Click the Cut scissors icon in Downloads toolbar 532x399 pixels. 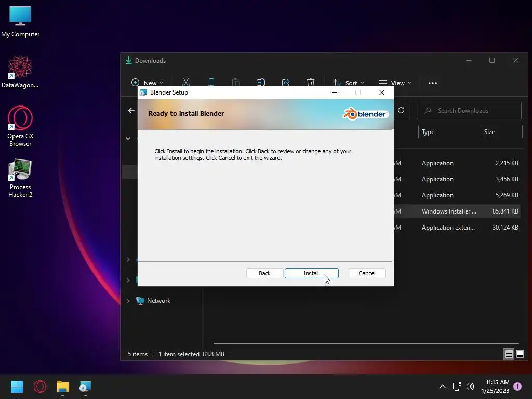coord(186,83)
